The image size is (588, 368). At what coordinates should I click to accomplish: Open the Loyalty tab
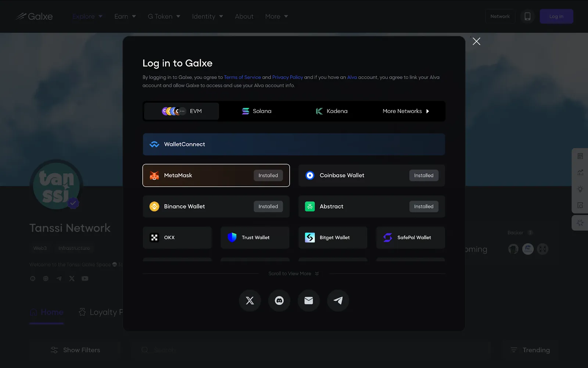[101, 312]
